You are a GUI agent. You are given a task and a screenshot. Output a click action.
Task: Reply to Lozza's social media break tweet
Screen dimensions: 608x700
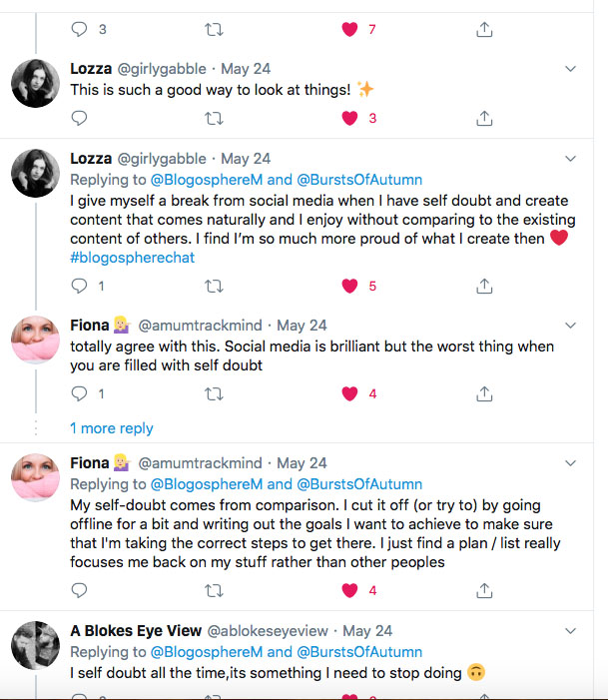(80, 286)
